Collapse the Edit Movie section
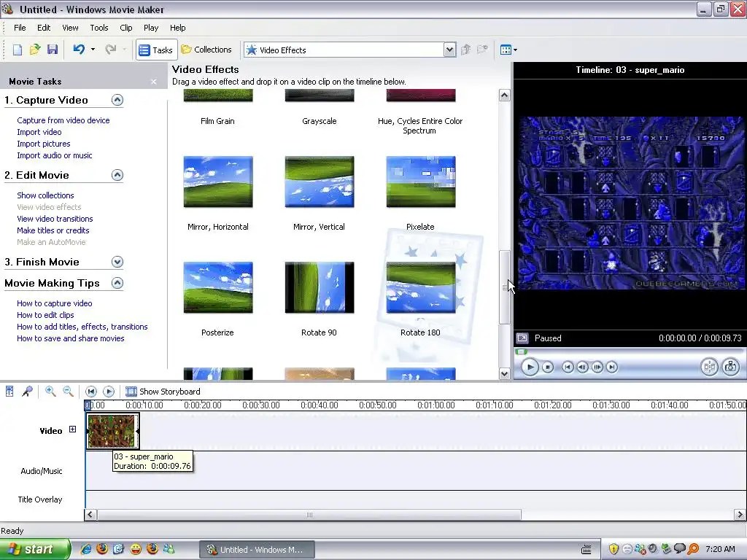Screen dimensions: 747x560 pyautogui.click(x=117, y=175)
